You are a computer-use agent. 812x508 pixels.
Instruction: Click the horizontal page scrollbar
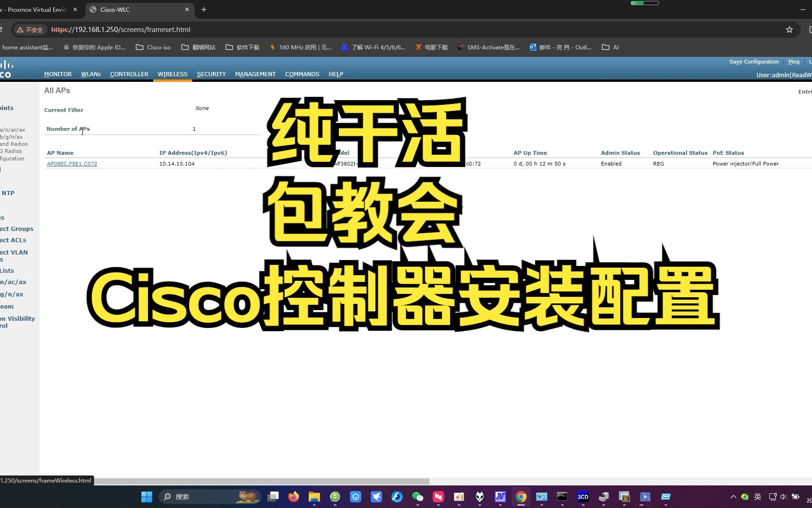[262, 481]
